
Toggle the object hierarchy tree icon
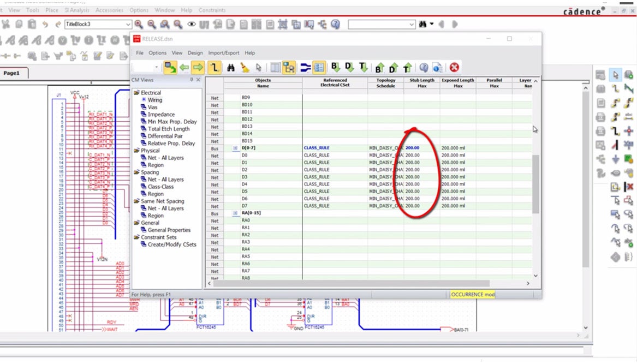[x=289, y=68]
